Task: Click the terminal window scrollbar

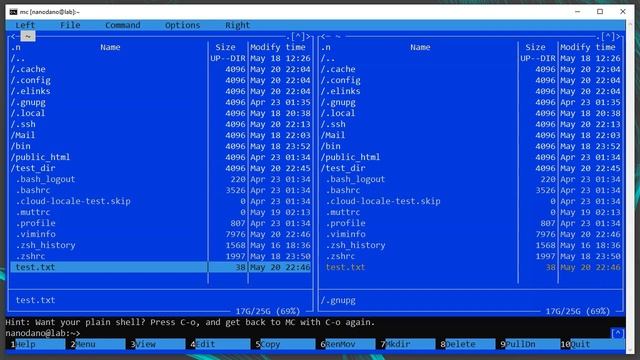Action: pos(631,186)
